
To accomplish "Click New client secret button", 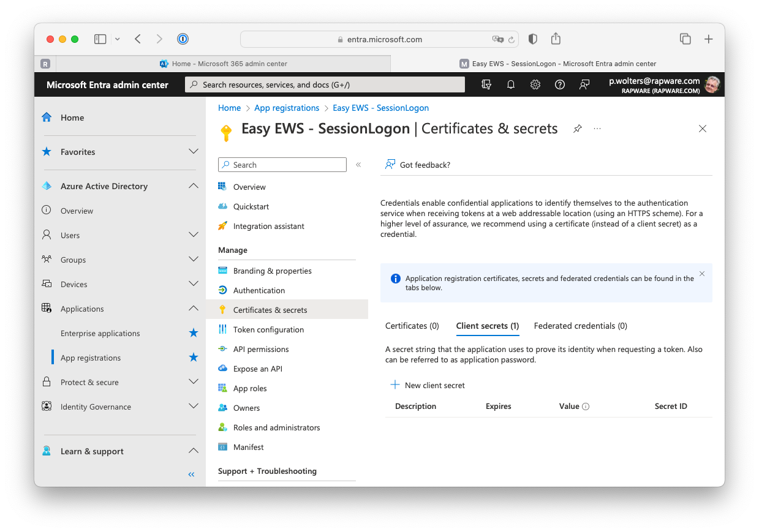I will (428, 385).
